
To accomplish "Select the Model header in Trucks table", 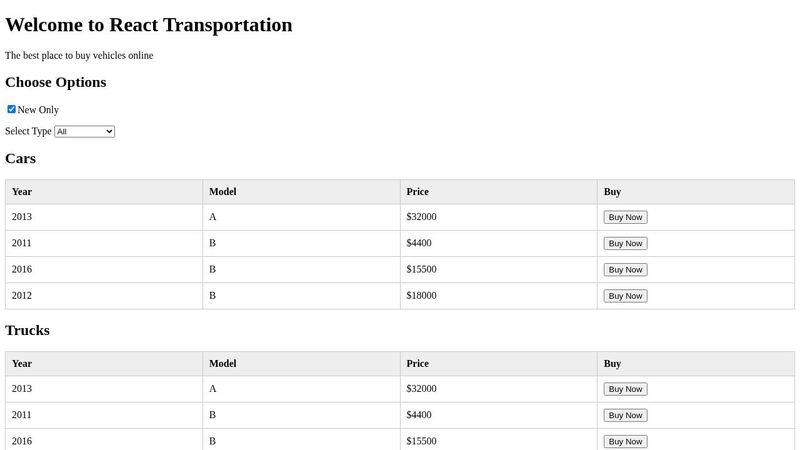I will (222, 364).
